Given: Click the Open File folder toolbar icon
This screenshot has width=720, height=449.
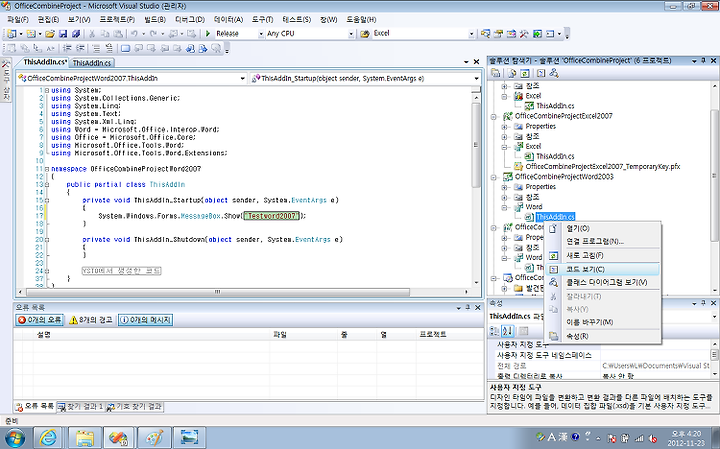Looking at the screenshot, I should click(x=50, y=34).
